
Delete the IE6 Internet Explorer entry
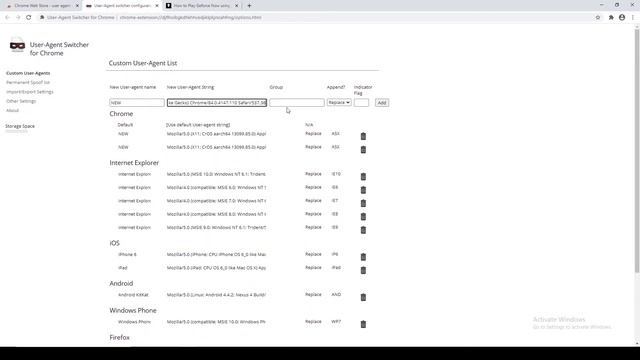point(363,190)
